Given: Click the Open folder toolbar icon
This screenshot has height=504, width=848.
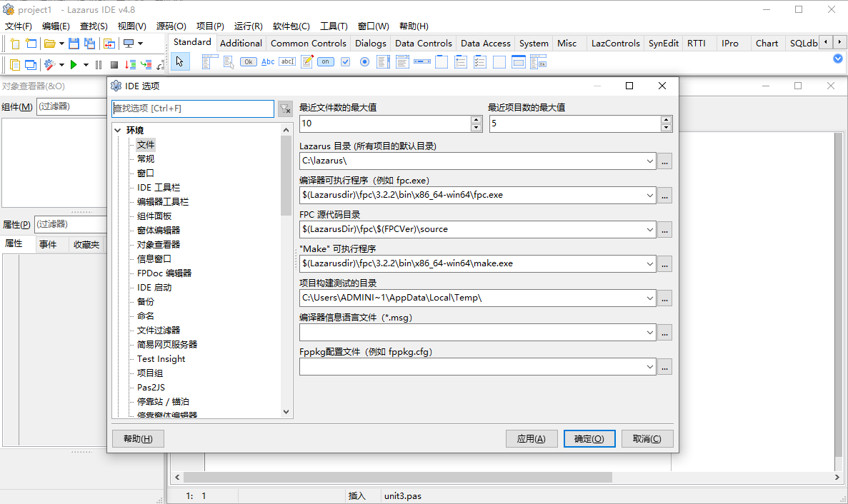Looking at the screenshot, I should click(50, 44).
